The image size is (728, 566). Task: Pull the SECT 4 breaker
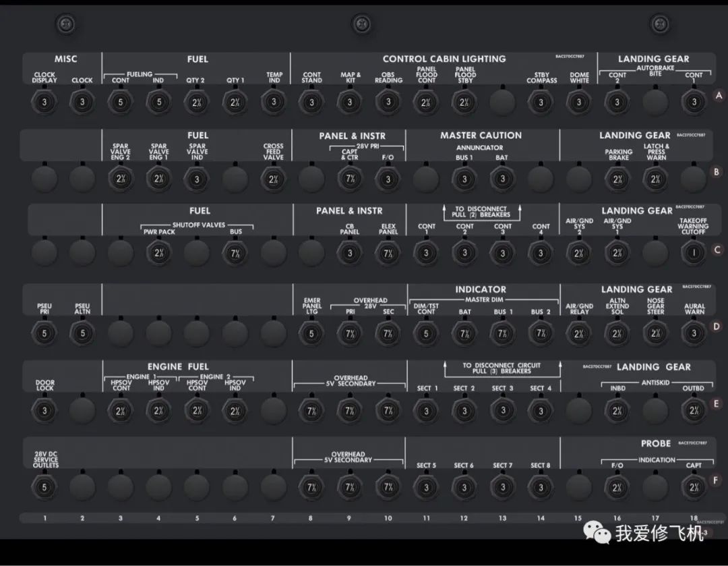tap(541, 410)
